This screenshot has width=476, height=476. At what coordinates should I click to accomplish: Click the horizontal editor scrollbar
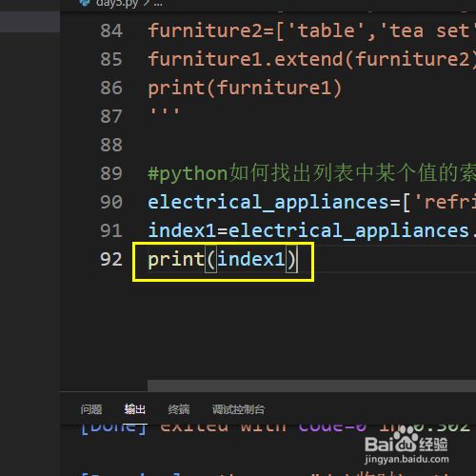311,386
